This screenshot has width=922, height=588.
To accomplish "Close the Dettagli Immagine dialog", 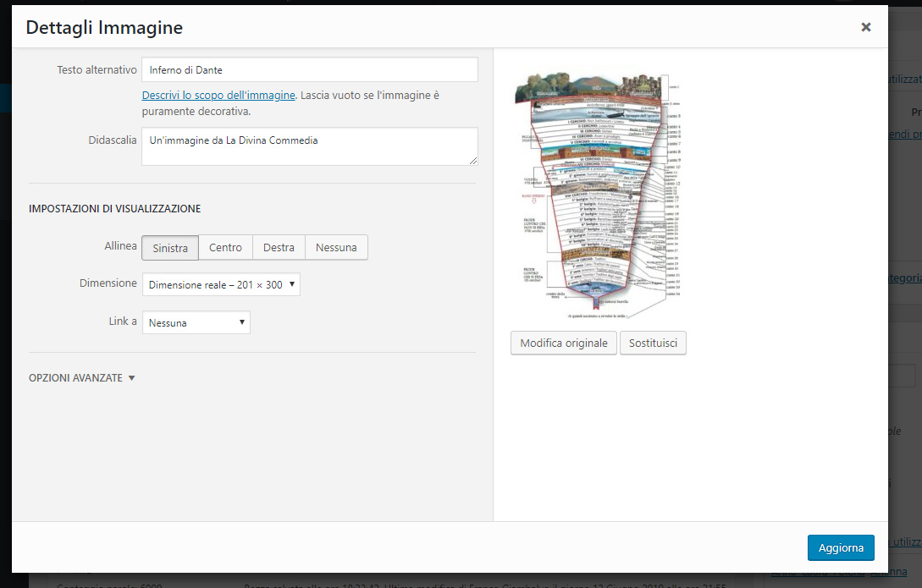I will point(865,27).
